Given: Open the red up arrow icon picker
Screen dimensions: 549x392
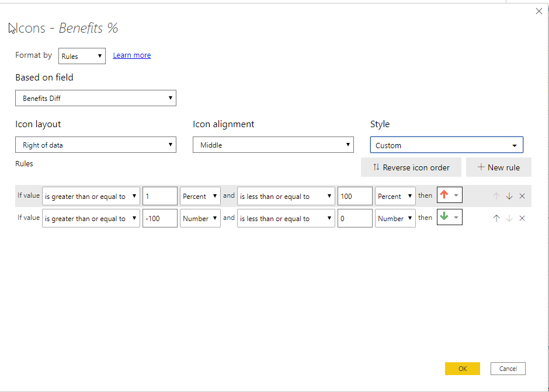Looking at the screenshot, I should 450,195.
